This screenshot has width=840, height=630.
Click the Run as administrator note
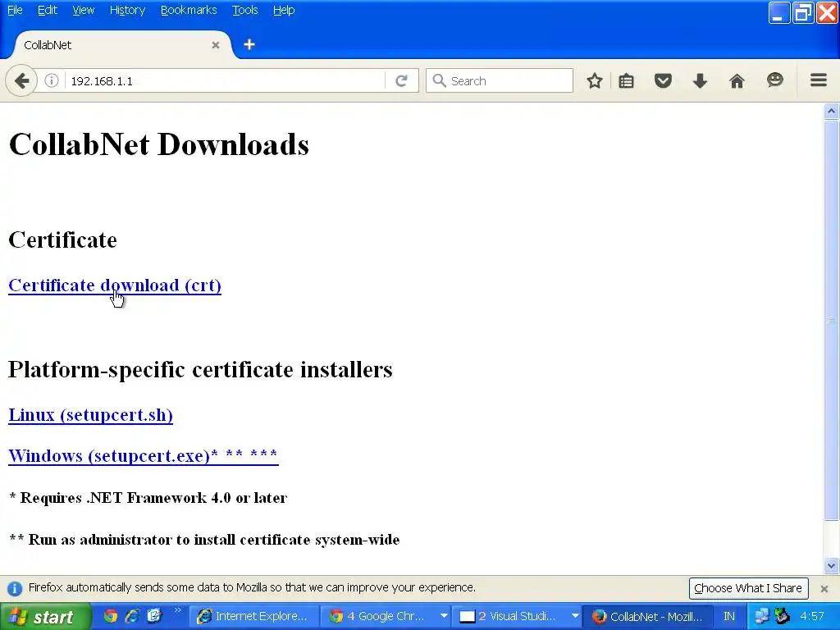(204, 540)
